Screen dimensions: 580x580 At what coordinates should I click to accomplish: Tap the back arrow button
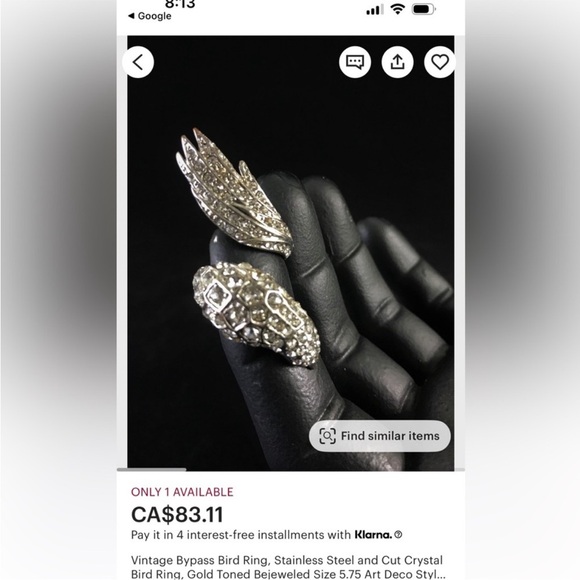click(x=138, y=62)
